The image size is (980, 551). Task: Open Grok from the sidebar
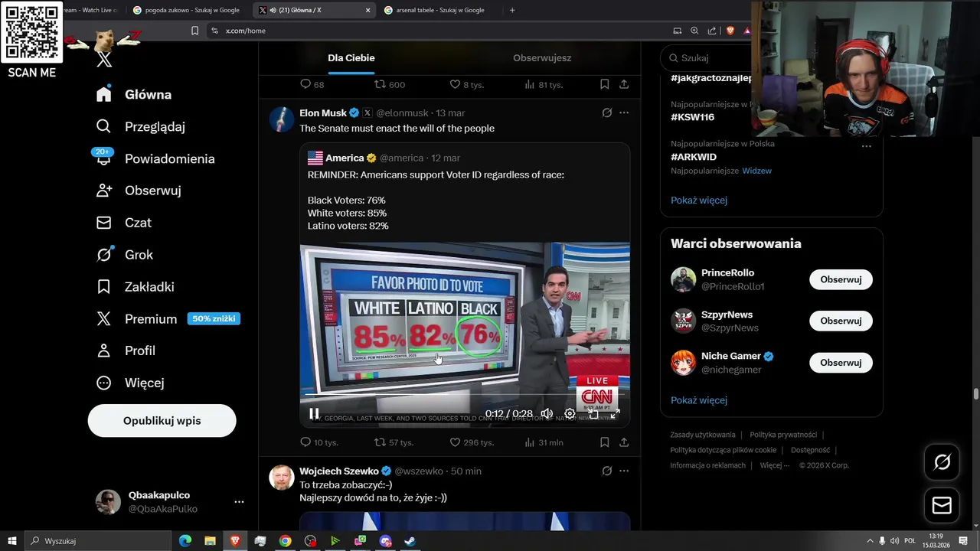pos(125,255)
